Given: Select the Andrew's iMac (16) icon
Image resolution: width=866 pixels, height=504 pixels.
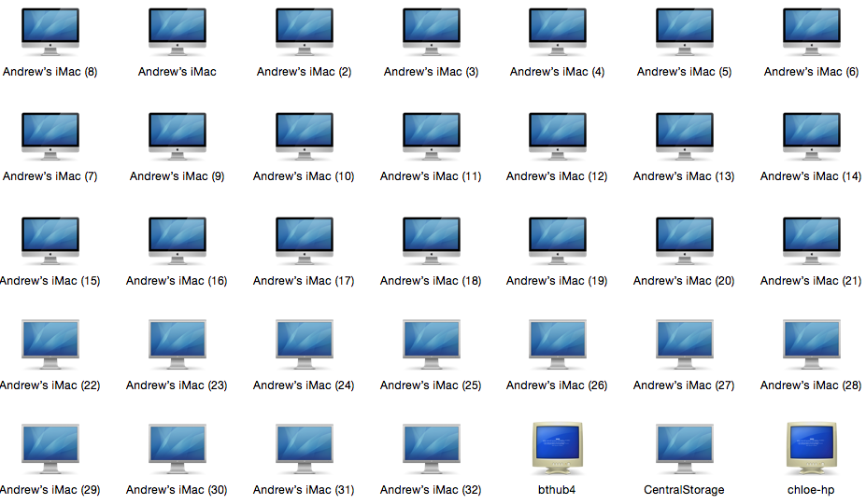Looking at the screenshot, I should [x=177, y=241].
